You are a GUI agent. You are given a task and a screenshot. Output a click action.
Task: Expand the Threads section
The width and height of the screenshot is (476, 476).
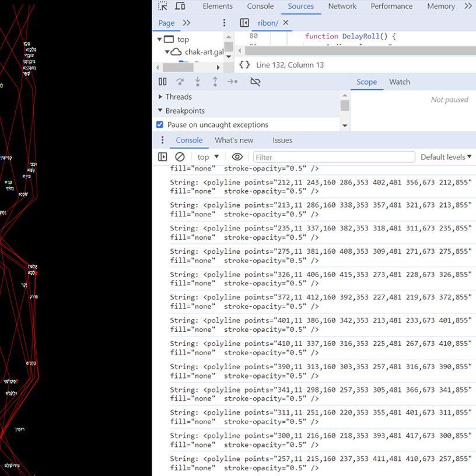161,97
